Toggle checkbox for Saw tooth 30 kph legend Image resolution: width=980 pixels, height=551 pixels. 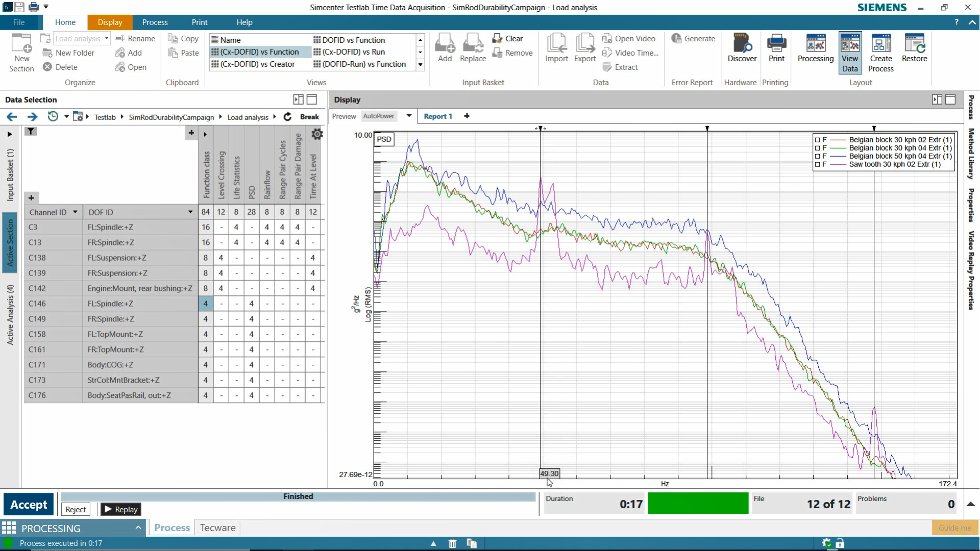(x=817, y=164)
